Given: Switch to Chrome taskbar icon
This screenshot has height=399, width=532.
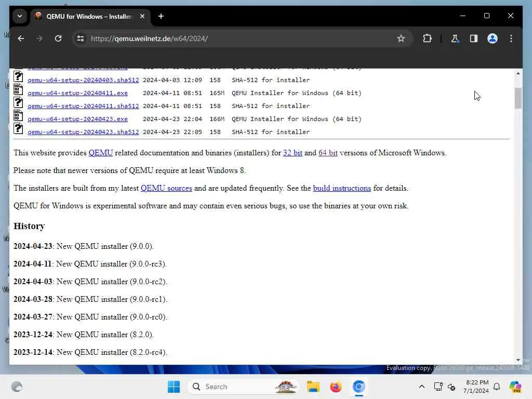Looking at the screenshot, I should pyautogui.click(x=358, y=387).
